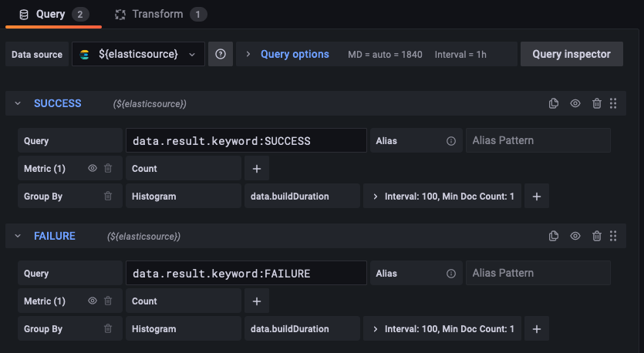Screen dimensions: 644x353
Task: Show Alias info tooltip in SUCCESS query
Action: pos(451,141)
